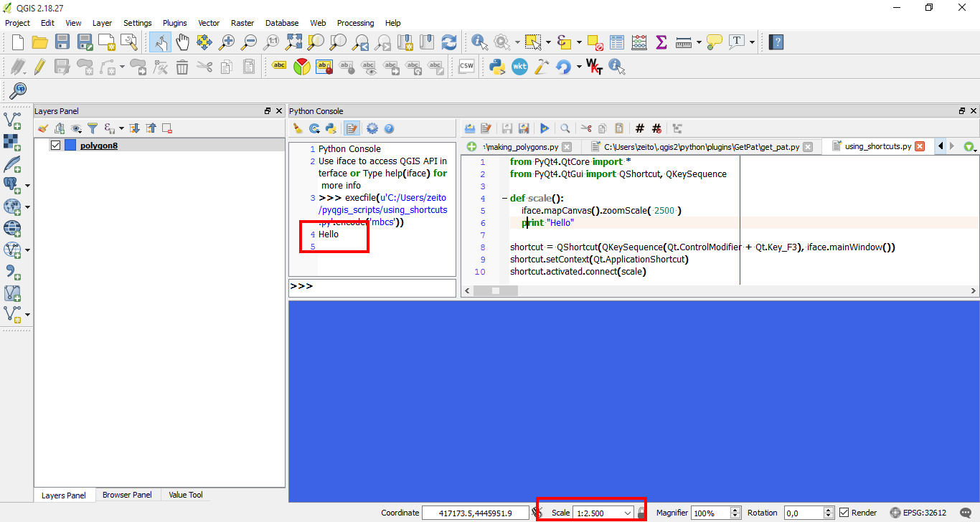Open the Project menu
980x522 pixels.
(x=18, y=23)
